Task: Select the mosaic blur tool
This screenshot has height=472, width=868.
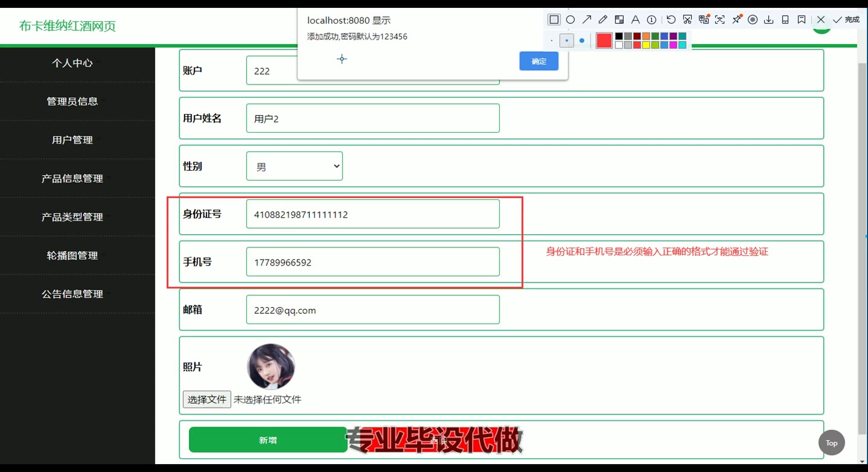Action: point(619,19)
